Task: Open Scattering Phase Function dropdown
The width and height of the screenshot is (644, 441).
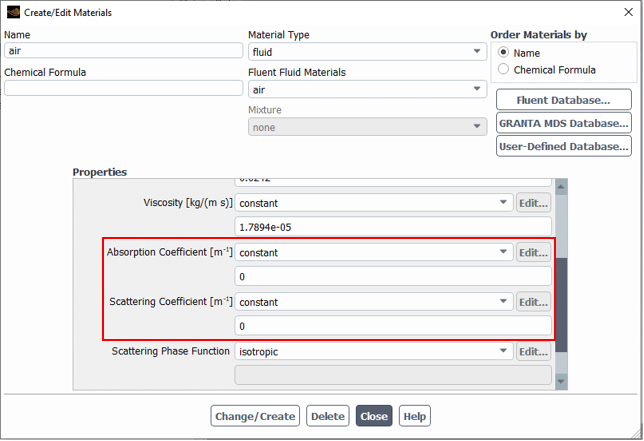Action: (373, 352)
